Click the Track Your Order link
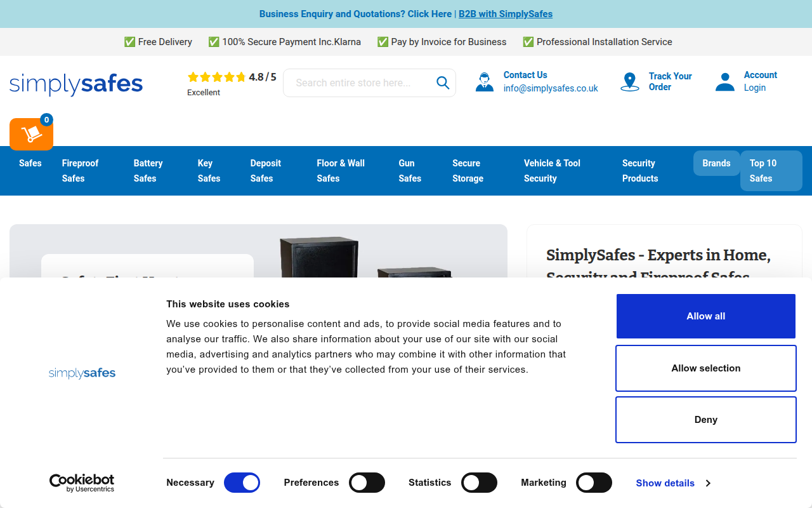Image resolution: width=812 pixels, height=508 pixels. pyautogui.click(x=671, y=81)
